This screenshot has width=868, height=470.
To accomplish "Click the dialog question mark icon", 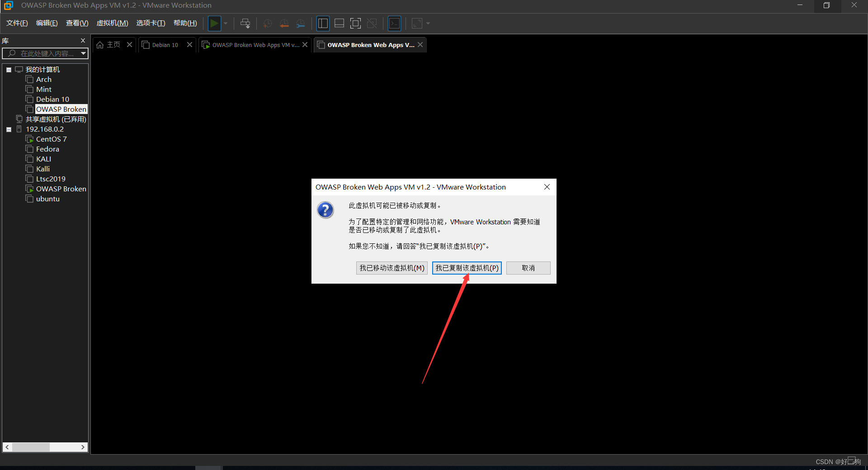I will (325, 210).
